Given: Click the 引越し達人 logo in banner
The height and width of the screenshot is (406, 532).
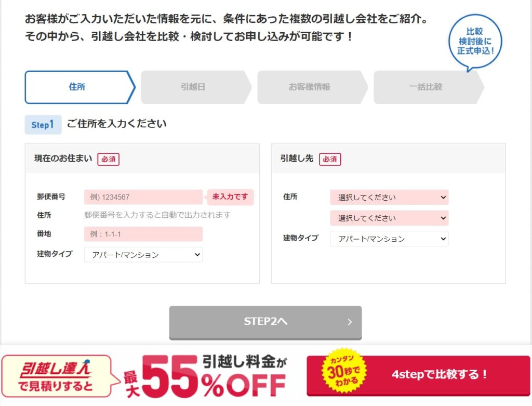Looking at the screenshot, I should click(55, 369).
